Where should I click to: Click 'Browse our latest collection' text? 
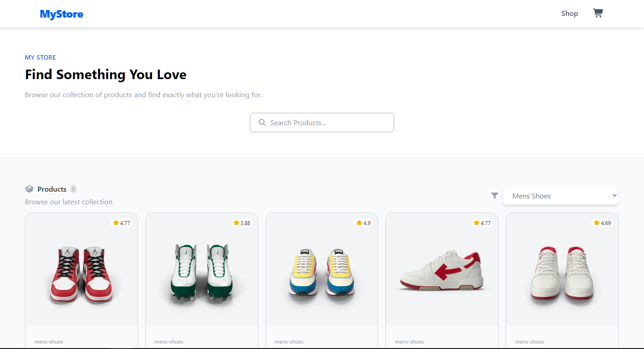tap(69, 202)
